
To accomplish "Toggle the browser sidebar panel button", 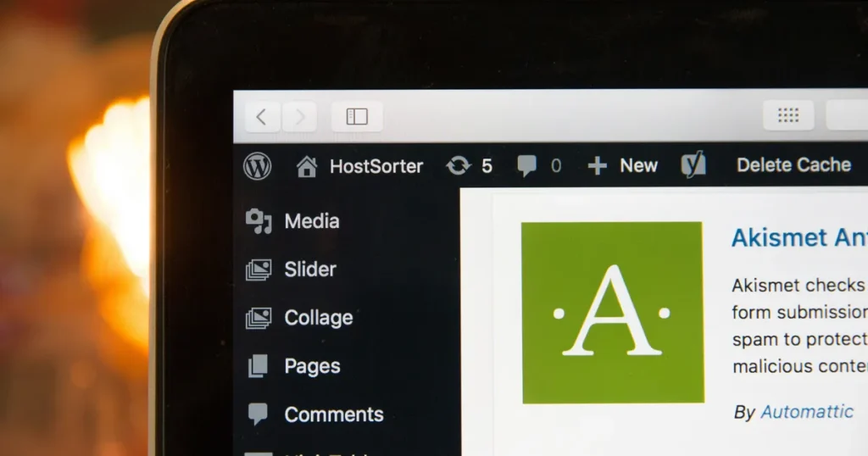I will (357, 117).
